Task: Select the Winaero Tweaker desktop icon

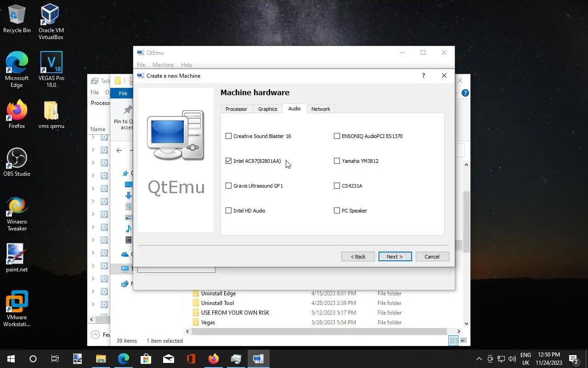Action: (17, 214)
